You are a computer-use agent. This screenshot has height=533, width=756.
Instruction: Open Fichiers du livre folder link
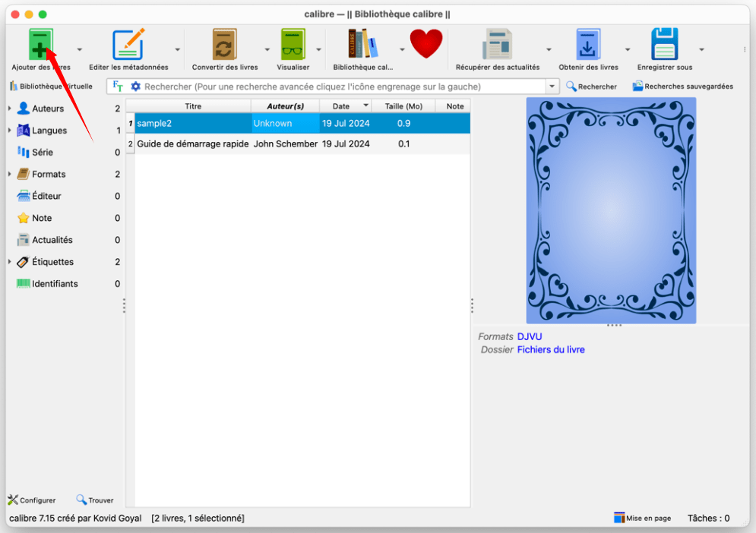551,349
